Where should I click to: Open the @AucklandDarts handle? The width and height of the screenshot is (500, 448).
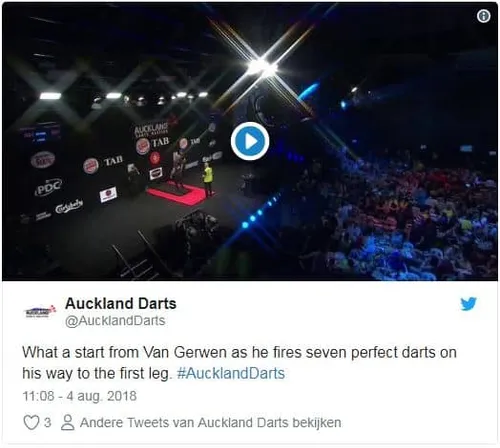(x=115, y=321)
